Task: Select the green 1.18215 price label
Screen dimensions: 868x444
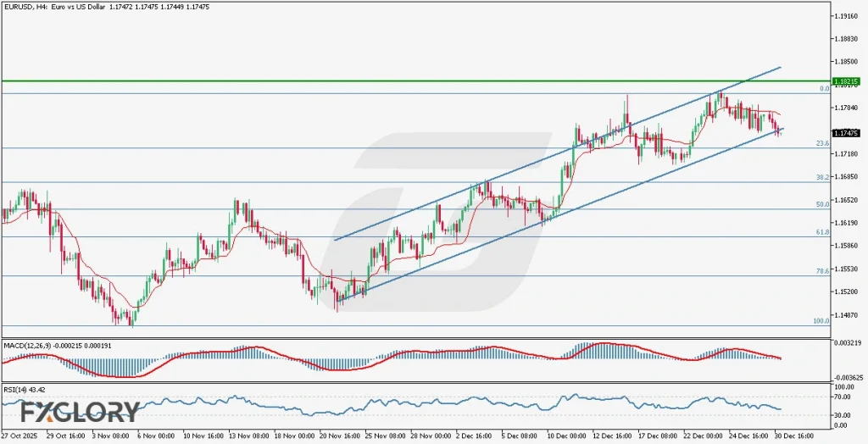Action: [846, 81]
